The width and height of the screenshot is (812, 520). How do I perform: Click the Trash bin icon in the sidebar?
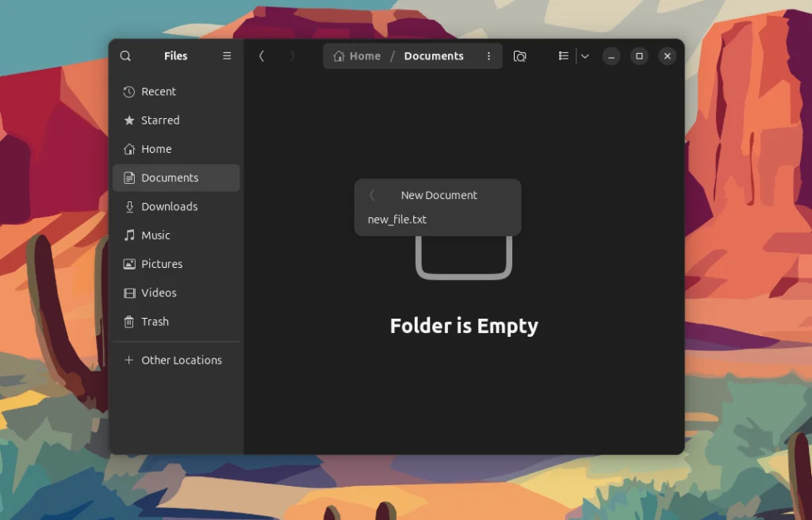click(129, 322)
